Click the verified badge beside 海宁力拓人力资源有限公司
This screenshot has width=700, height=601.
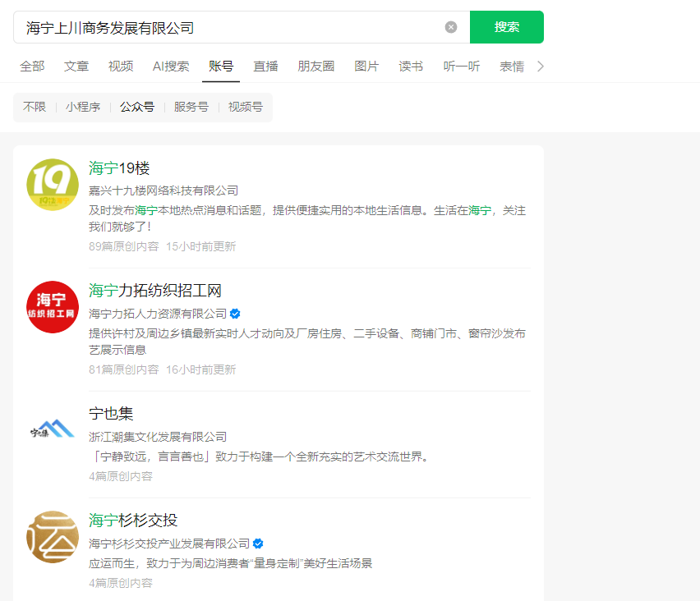coord(235,314)
